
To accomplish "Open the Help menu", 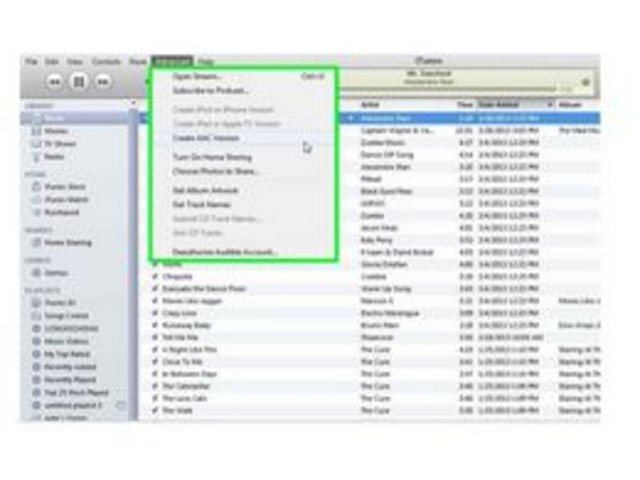I will pyautogui.click(x=206, y=62).
